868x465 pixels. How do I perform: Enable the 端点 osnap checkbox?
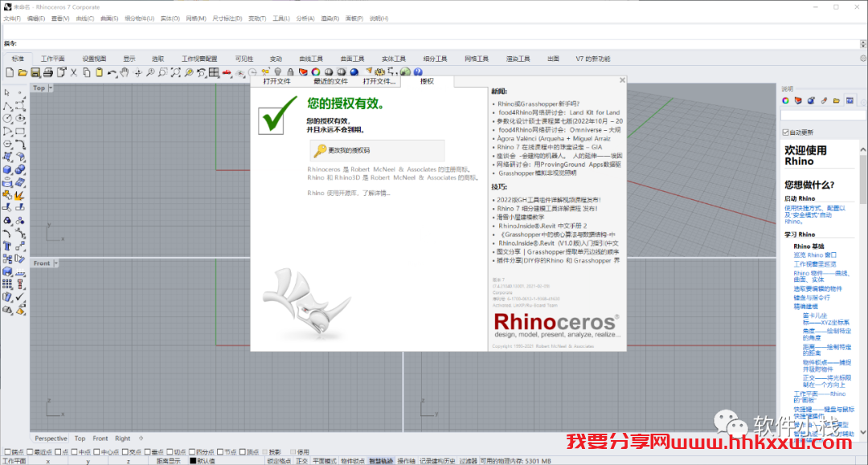[x=7, y=451]
